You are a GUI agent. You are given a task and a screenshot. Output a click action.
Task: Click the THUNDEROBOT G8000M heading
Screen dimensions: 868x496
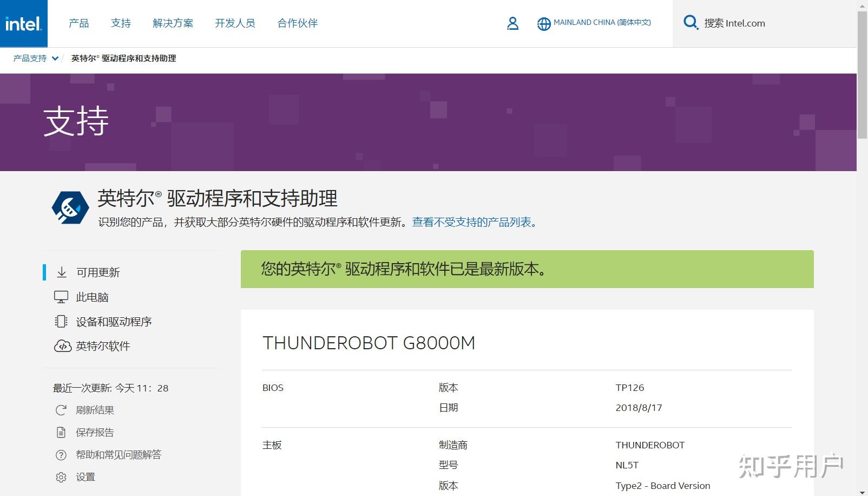click(369, 343)
